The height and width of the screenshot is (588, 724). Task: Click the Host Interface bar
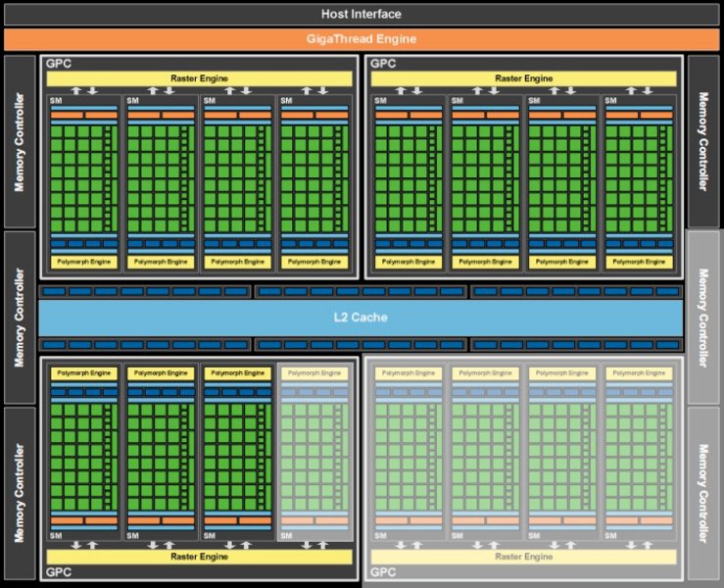pos(362,15)
